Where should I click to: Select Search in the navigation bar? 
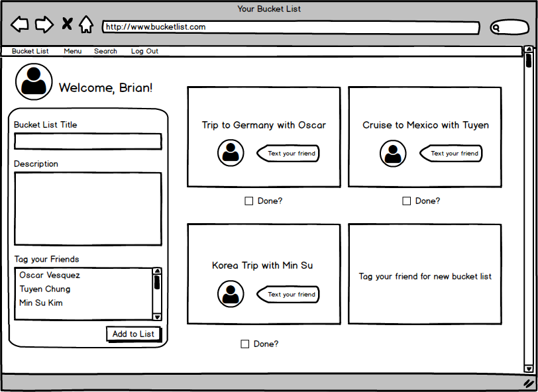[x=106, y=51]
